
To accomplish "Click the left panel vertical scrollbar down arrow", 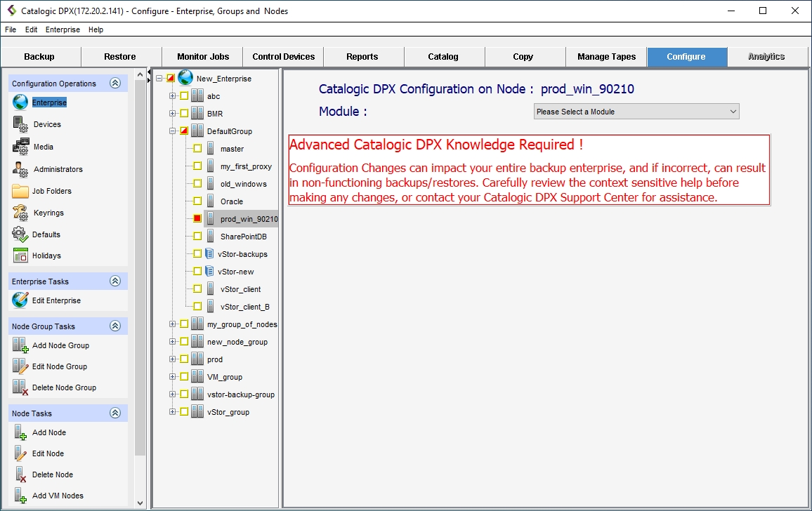I will (x=140, y=503).
